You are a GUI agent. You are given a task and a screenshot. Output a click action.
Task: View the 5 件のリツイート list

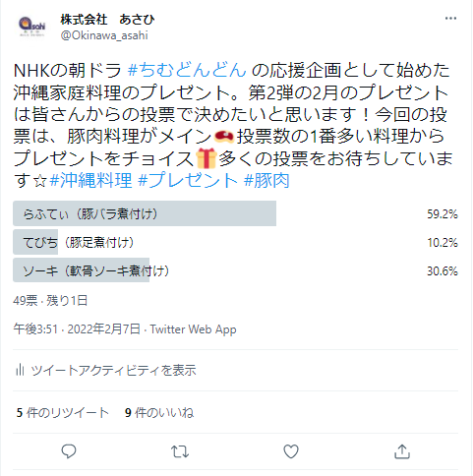62,412
